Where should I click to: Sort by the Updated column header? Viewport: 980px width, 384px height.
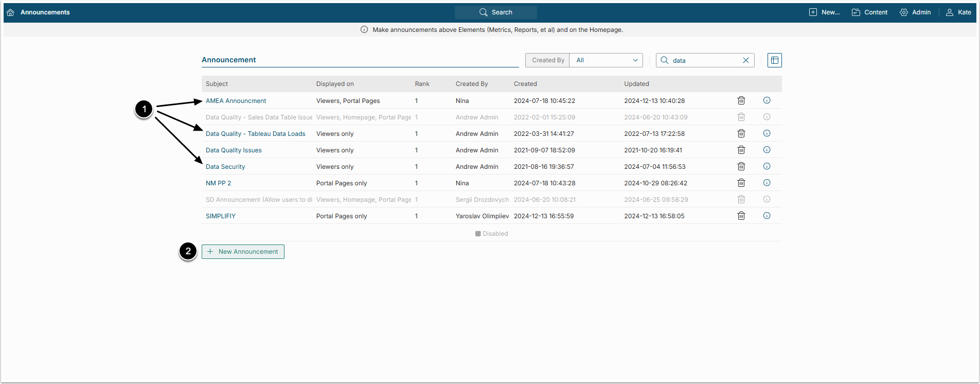point(636,84)
